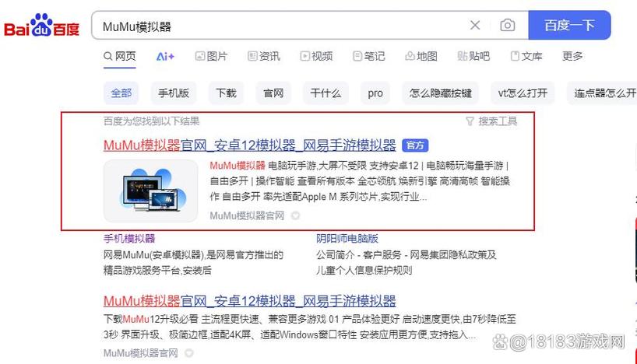This screenshot has height=364, width=637.
Task: Clear the search box with the X icon
Action: pyautogui.click(x=475, y=25)
